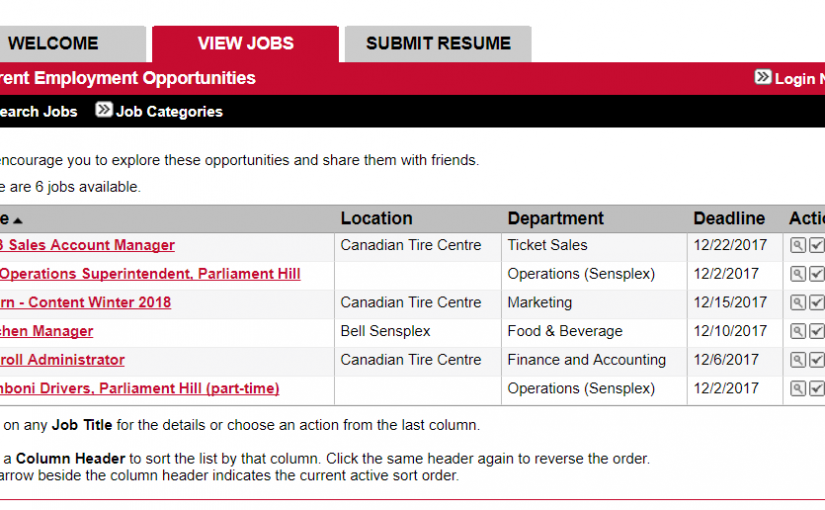The width and height of the screenshot is (825, 510).
Task: Click magnifier icon for Operations Superintendent row
Action: [797, 274]
